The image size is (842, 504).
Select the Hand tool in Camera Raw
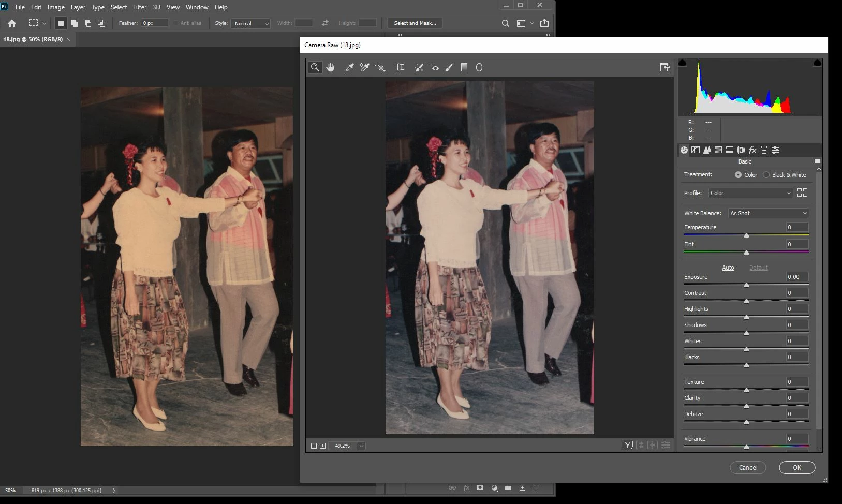tap(330, 67)
